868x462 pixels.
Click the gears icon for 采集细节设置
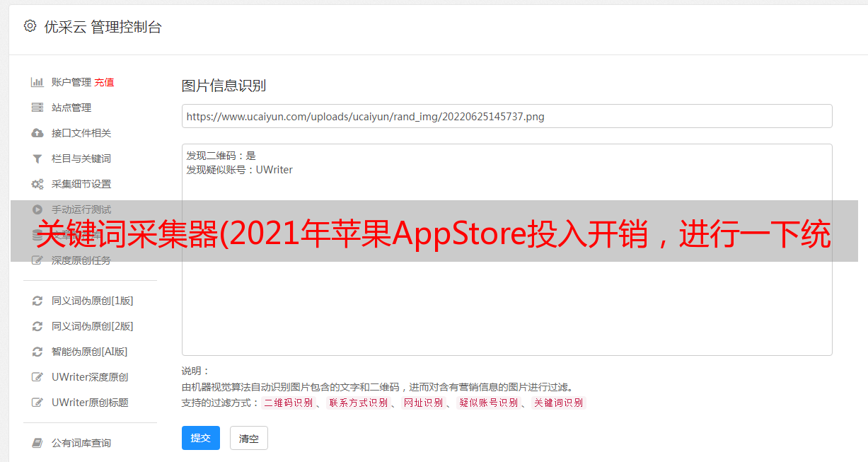(37, 184)
